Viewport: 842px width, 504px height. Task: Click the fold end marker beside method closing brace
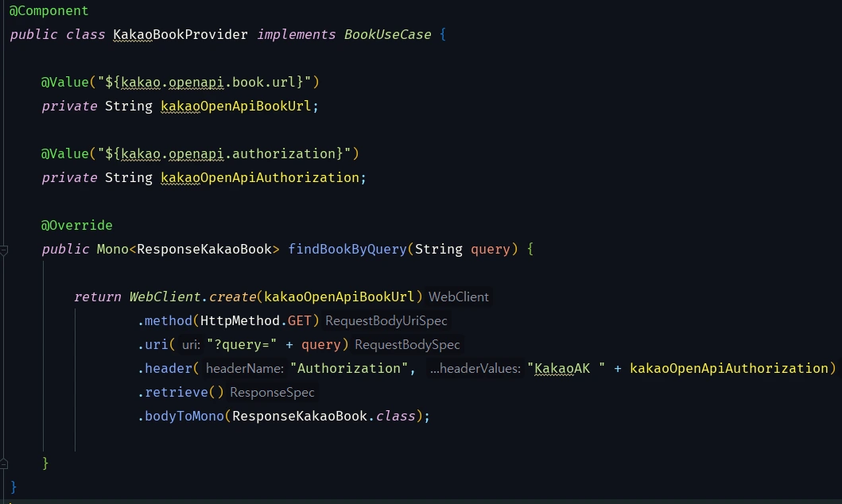[4, 463]
